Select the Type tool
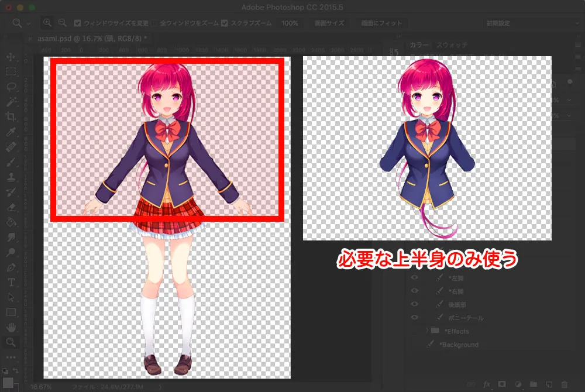Image resolution: width=585 pixels, height=392 pixels. point(11,282)
